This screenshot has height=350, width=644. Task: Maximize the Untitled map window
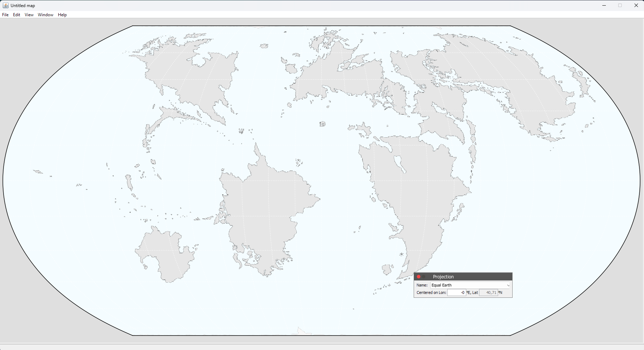[x=620, y=5]
